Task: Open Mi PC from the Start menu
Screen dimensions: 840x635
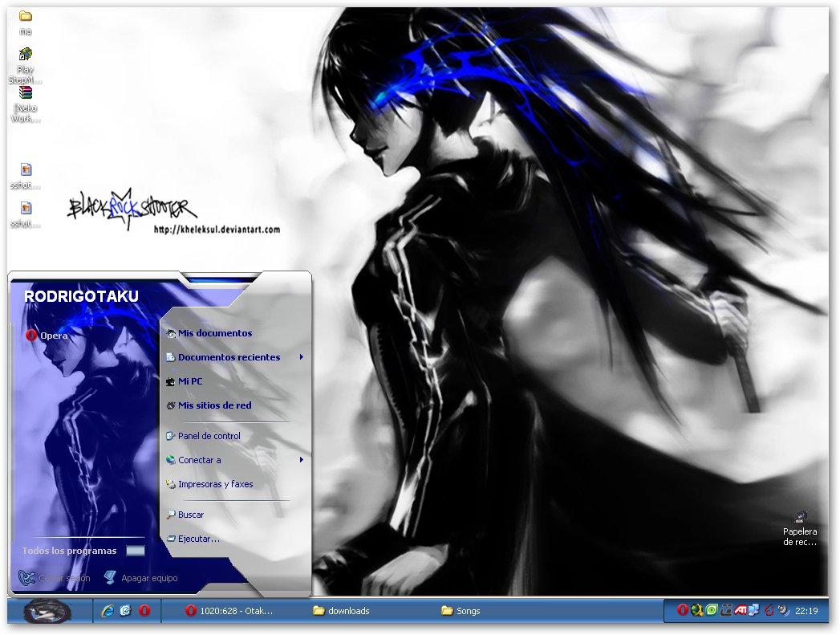Action: point(185,381)
